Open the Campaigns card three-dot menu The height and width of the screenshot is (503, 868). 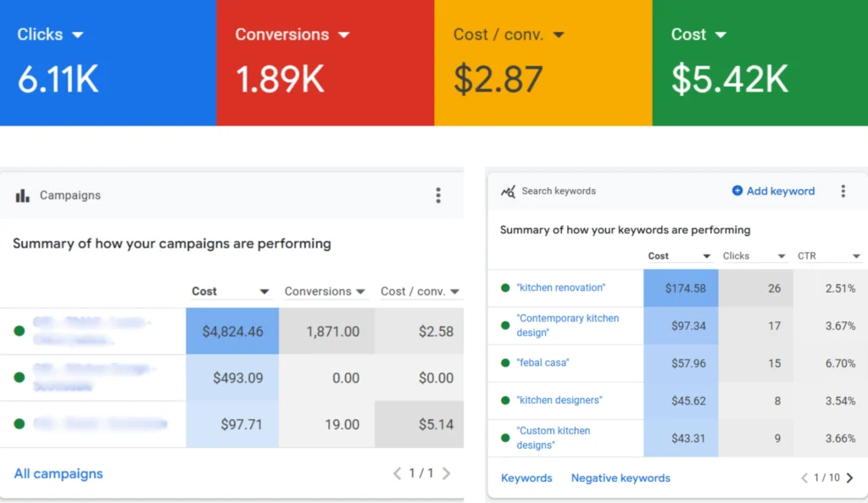pos(437,196)
